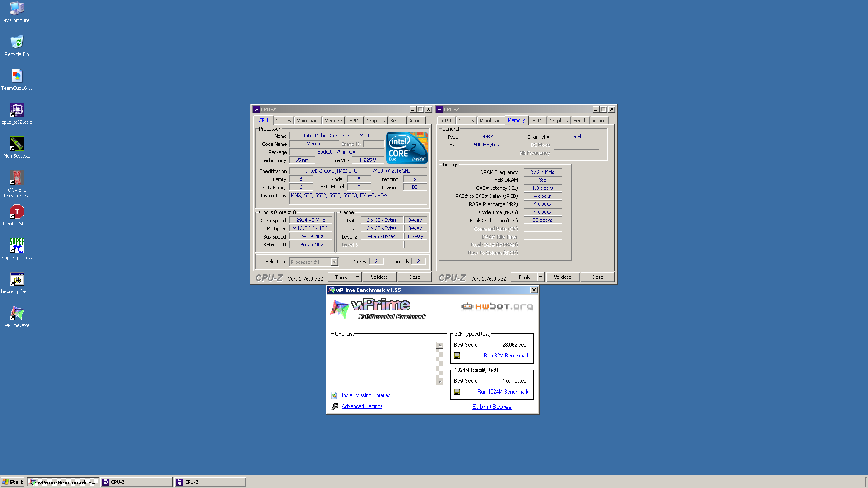
Task: Click the hwbot.org logo in wPrime
Action: pos(497,306)
